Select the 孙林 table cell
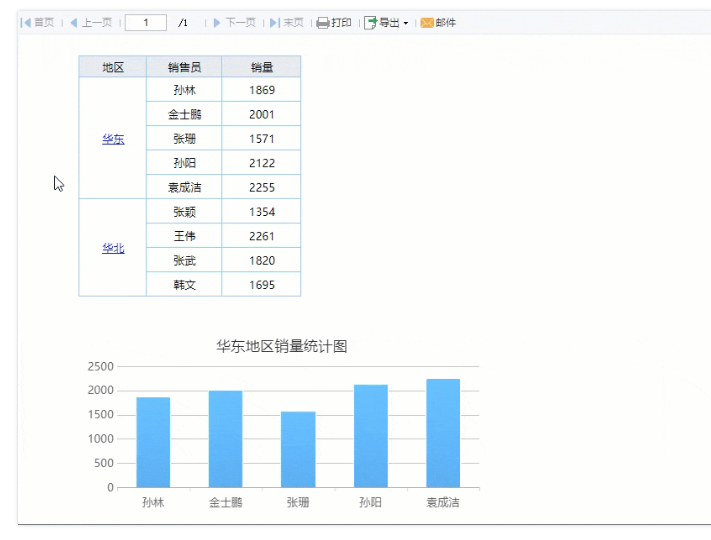The height and width of the screenshot is (540, 711). pyautogui.click(x=184, y=90)
